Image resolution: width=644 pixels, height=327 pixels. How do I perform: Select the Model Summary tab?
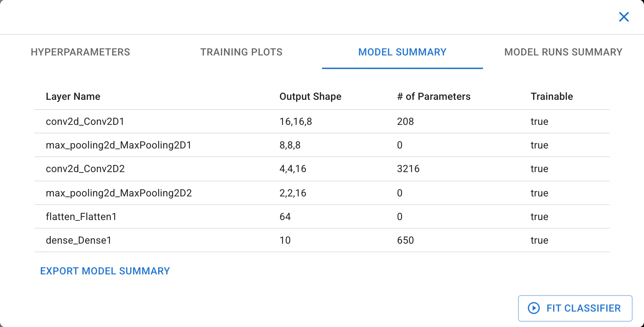coord(402,52)
